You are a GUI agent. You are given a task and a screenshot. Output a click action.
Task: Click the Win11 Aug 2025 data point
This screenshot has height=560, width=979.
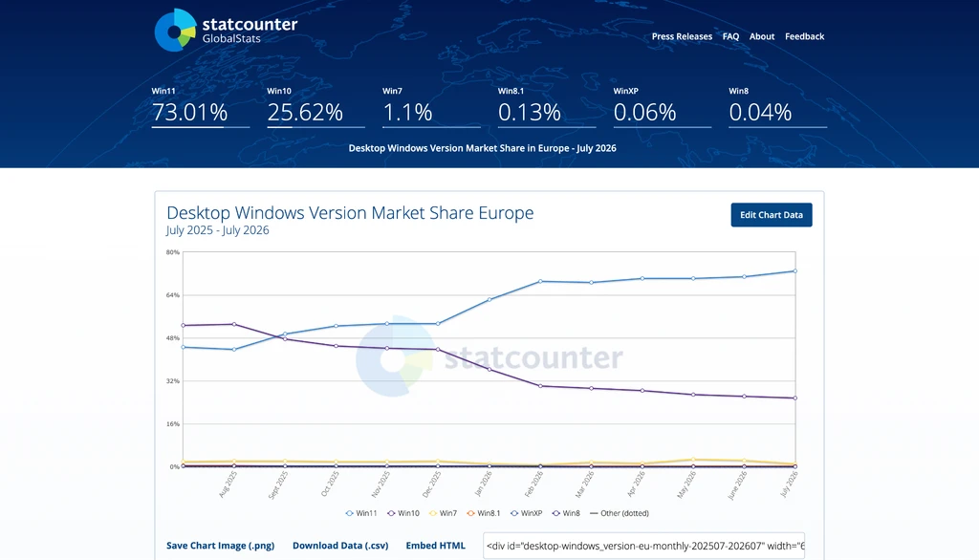[x=234, y=350]
